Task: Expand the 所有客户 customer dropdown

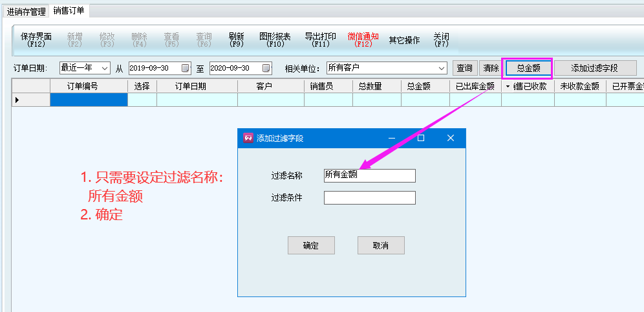Action: (442, 68)
